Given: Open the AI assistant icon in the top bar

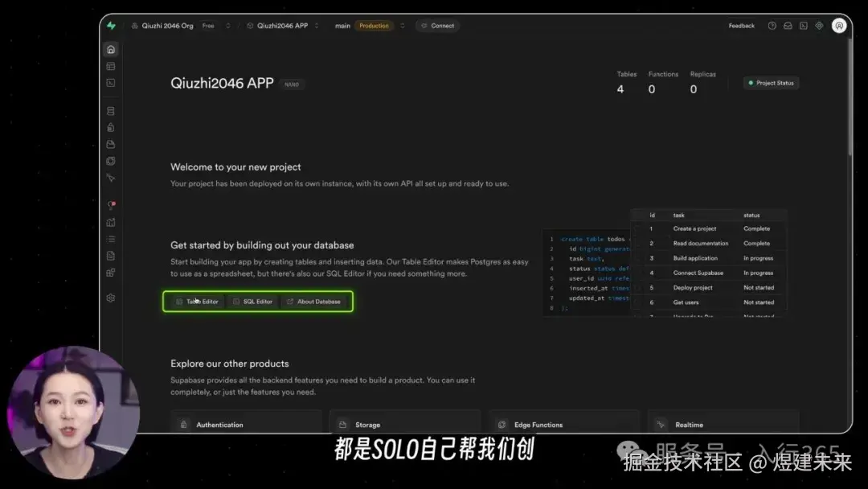Looking at the screenshot, I should (819, 26).
